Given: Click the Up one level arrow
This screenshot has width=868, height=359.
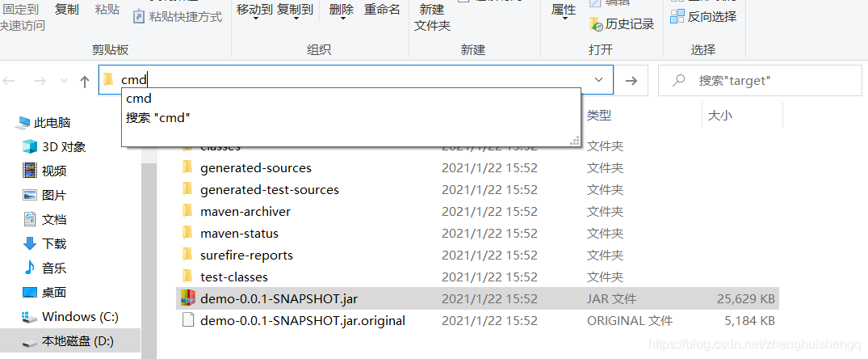Looking at the screenshot, I should coord(85,82).
